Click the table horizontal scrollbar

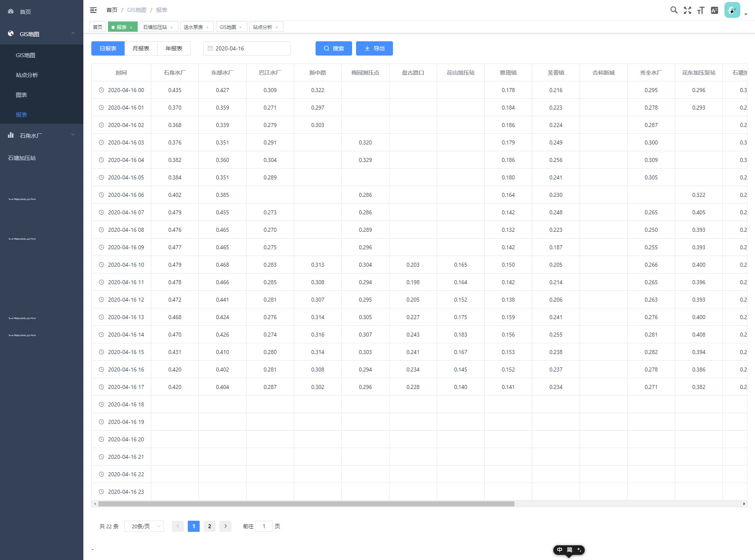(306, 504)
